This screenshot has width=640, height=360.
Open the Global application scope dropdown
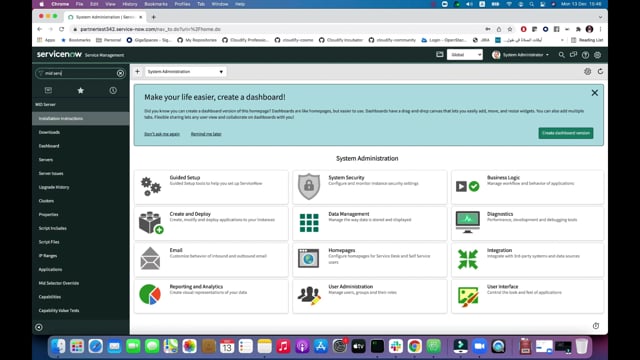[465, 55]
